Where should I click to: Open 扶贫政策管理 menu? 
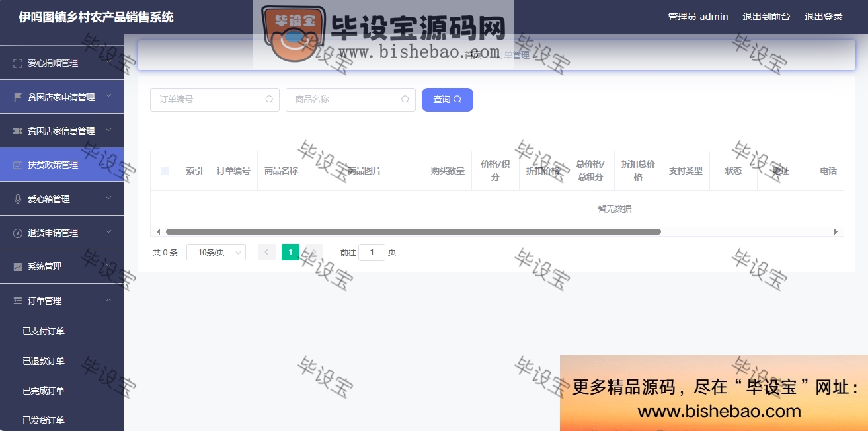tap(61, 165)
